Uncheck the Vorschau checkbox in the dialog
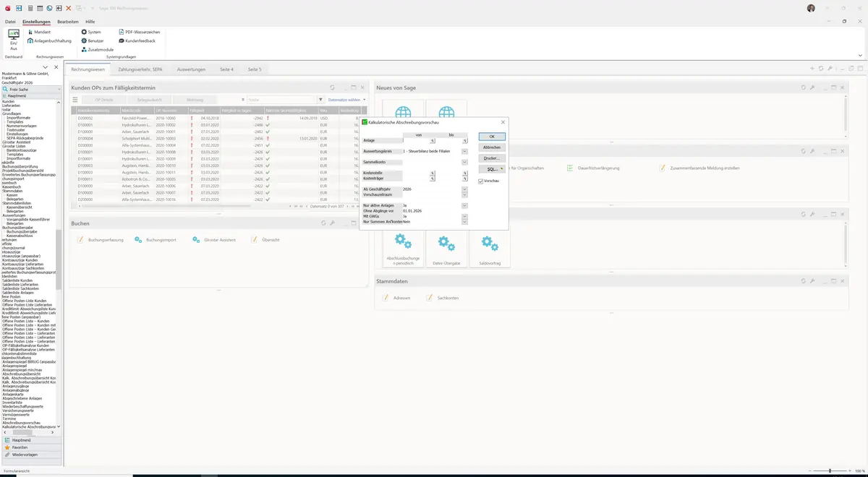The image size is (868, 477). click(481, 181)
